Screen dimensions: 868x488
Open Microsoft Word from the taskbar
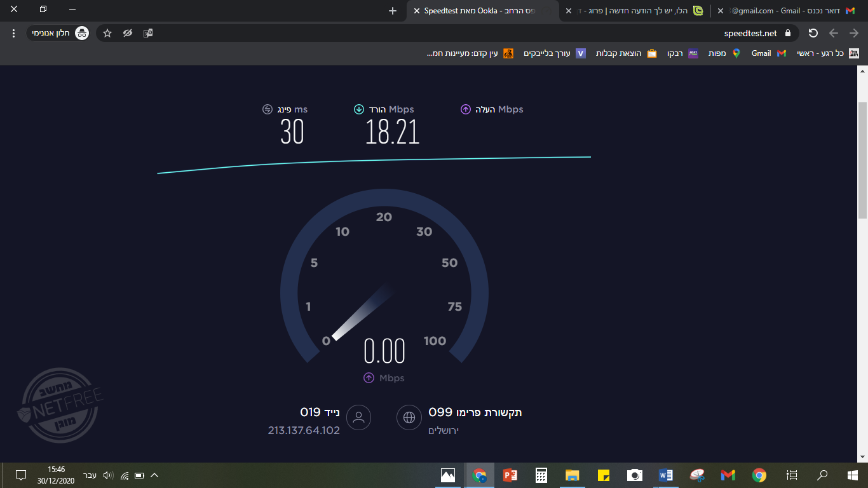(666, 475)
